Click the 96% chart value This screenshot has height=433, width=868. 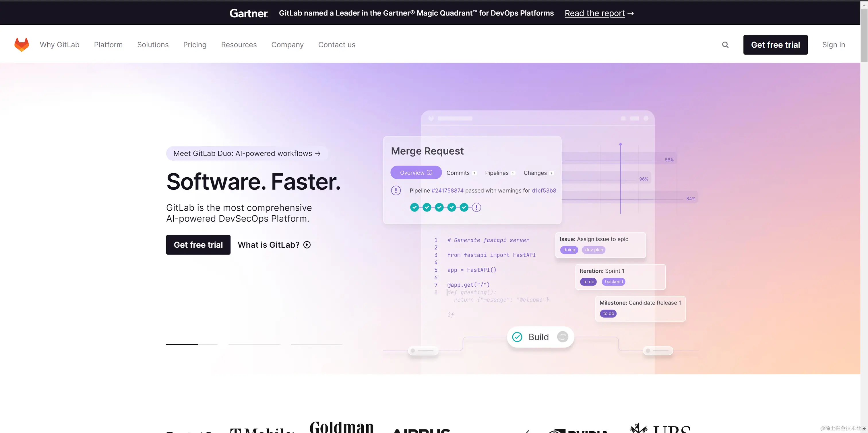[x=644, y=179]
